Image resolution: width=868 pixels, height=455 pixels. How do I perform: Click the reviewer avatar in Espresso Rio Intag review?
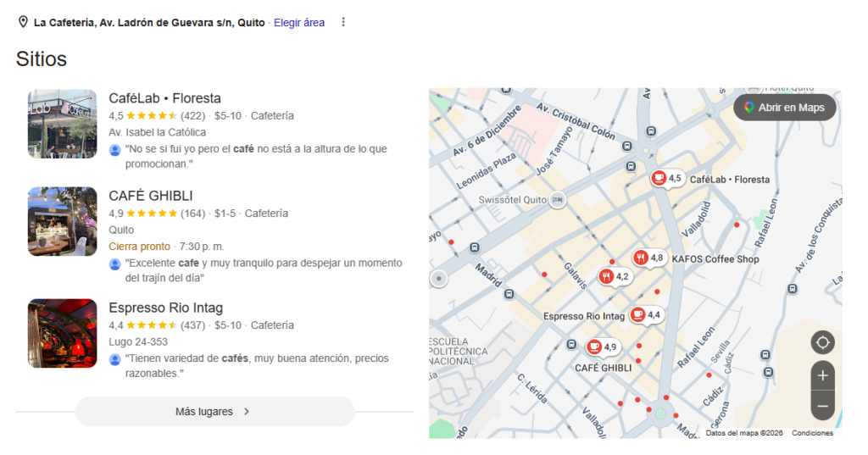click(114, 359)
